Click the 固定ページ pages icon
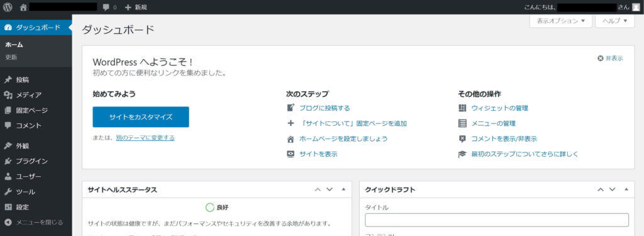 coord(8,110)
